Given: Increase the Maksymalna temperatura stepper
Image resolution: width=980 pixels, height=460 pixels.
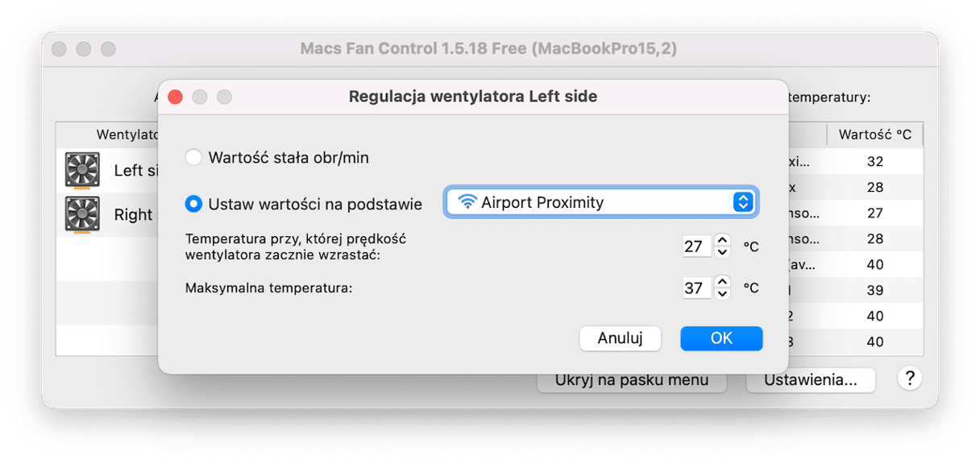Looking at the screenshot, I should (x=723, y=281).
